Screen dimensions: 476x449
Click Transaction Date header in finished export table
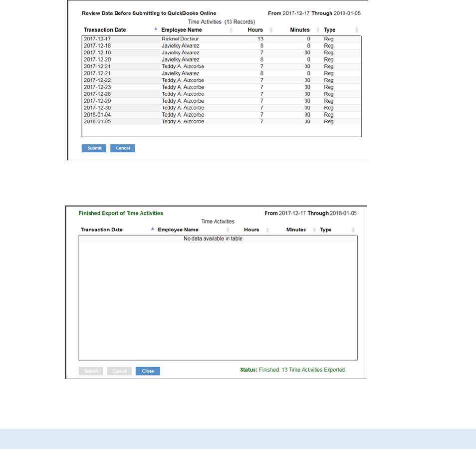pyautogui.click(x=101, y=230)
